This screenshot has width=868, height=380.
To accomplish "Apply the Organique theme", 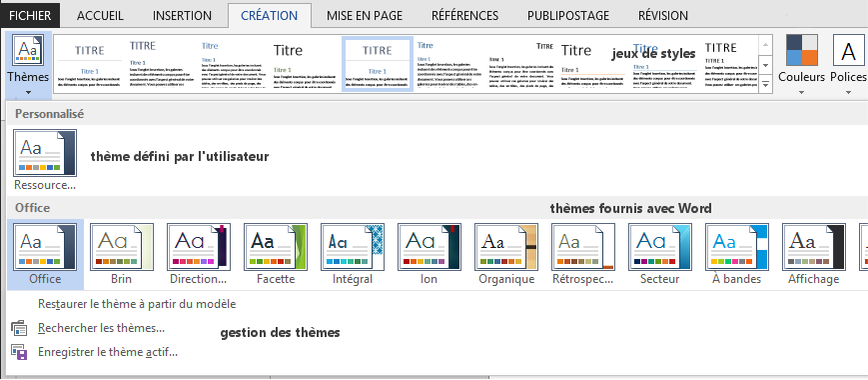I will click(506, 254).
